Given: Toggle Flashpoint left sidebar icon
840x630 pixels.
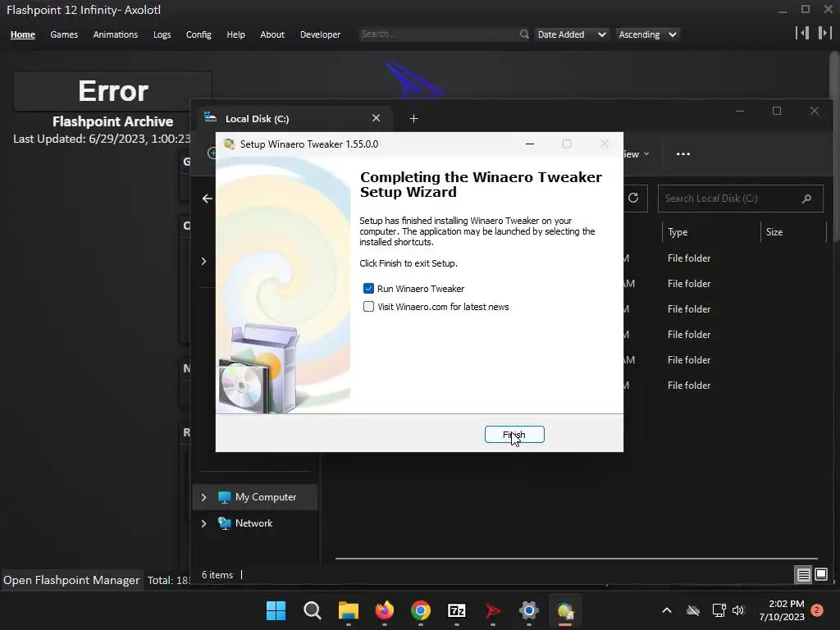Looking at the screenshot, I should [802, 33].
